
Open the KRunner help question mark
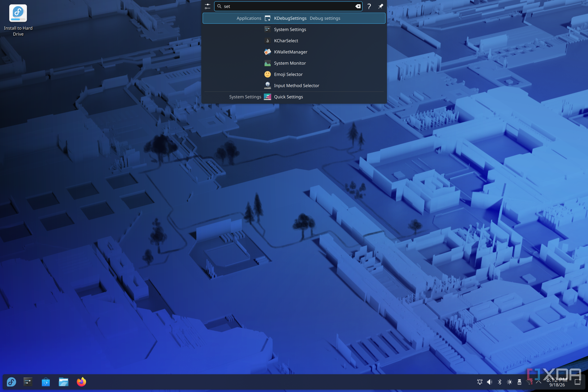[x=369, y=6]
